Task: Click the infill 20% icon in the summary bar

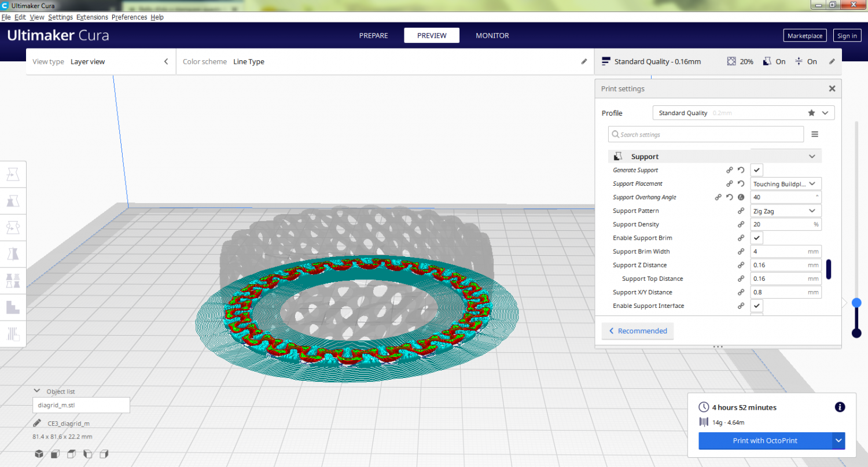Action: click(x=731, y=61)
